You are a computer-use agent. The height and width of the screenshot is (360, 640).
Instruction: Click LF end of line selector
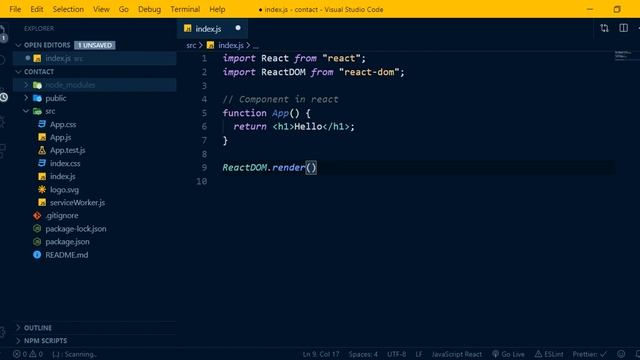[419, 354]
